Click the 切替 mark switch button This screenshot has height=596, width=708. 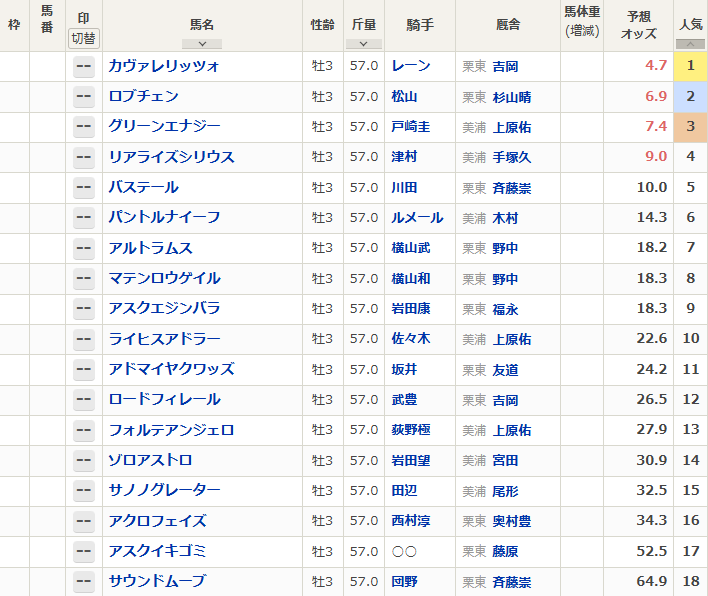[84, 38]
